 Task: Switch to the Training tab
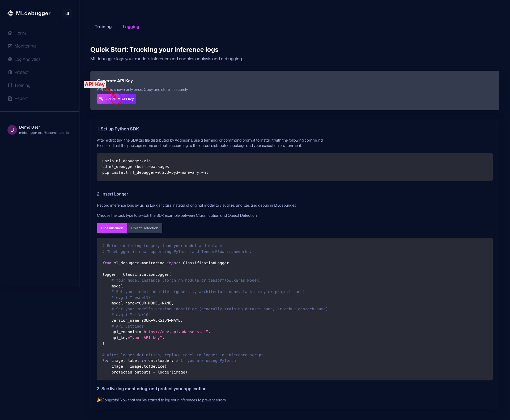coord(103,27)
